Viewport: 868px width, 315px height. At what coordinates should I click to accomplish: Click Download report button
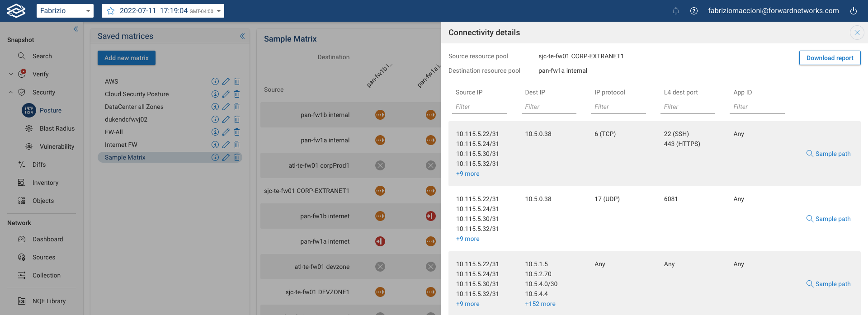point(830,58)
